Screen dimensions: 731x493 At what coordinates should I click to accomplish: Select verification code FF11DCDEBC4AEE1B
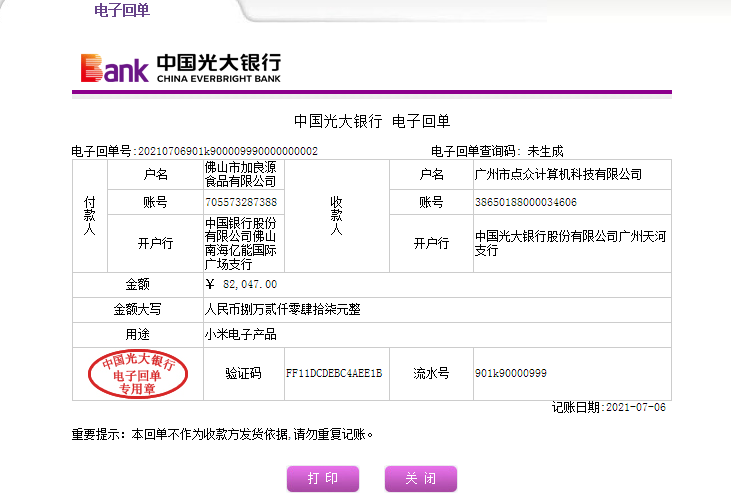[x=334, y=373]
